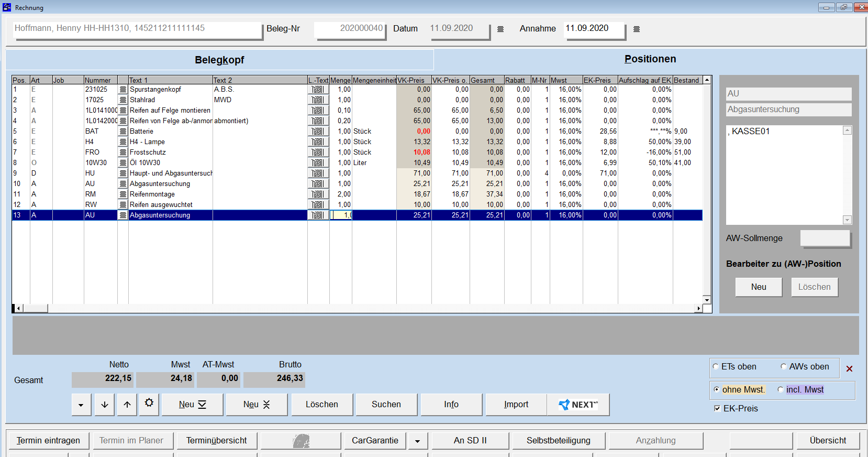
Task: Click the CarGarantie button
Action: 375,441
